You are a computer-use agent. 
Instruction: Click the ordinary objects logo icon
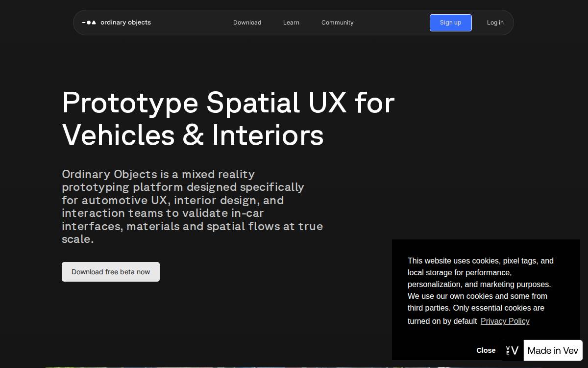point(89,23)
